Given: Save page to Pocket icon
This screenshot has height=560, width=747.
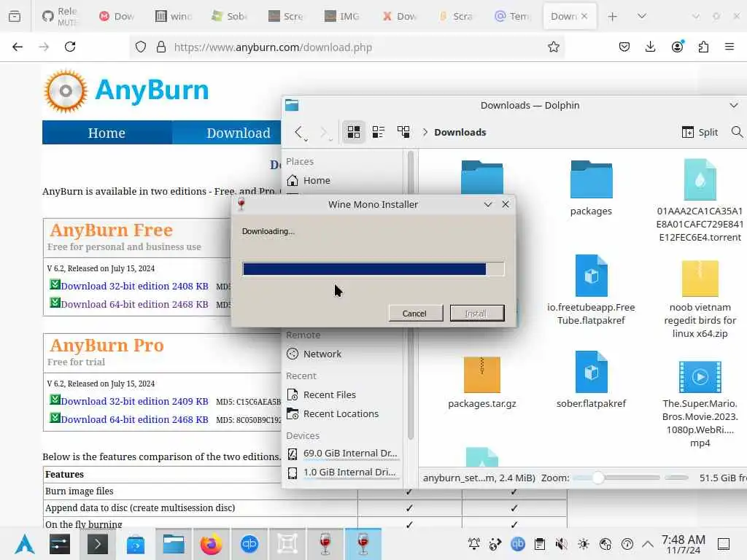Looking at the screenshot, I should tap(624, 47).
